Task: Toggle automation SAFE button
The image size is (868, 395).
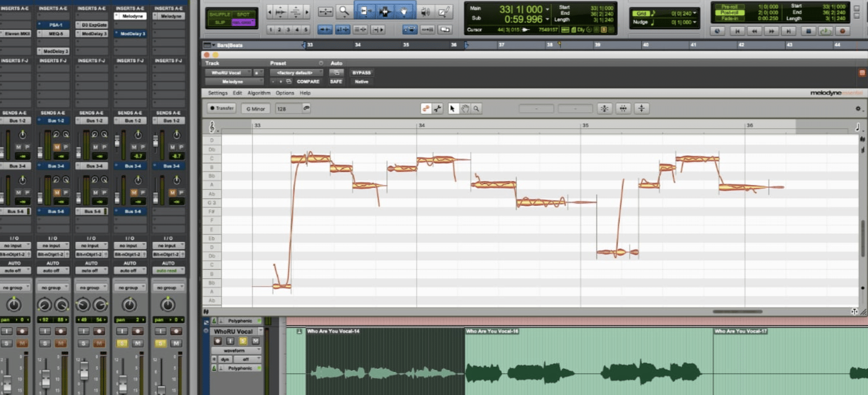Action: 336,82
